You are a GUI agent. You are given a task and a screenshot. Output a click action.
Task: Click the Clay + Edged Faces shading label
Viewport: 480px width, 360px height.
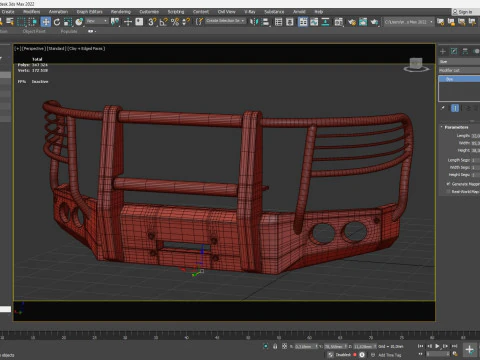coord(86,49)
